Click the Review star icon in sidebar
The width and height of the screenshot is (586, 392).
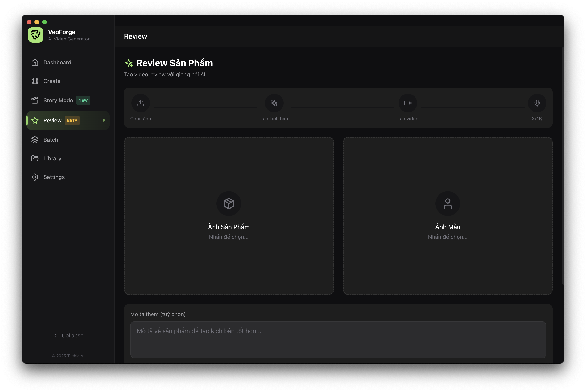tap(35, 120)
